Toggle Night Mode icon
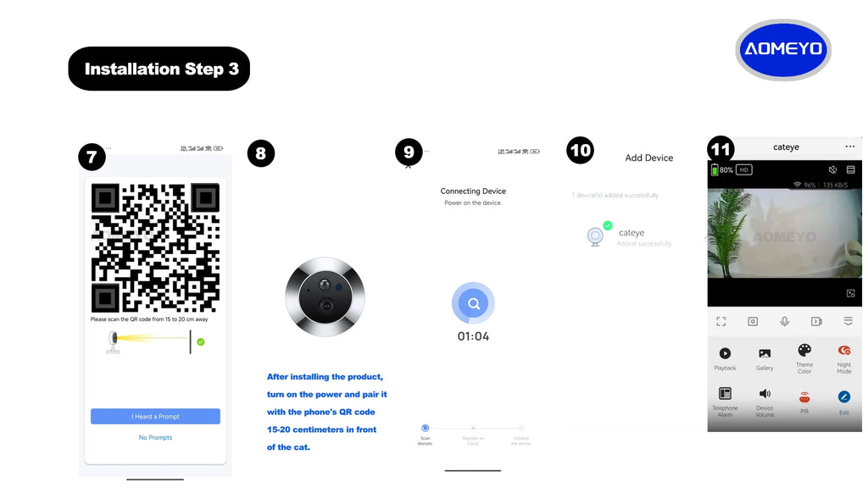This screenshot has width=868, height=488. pyautogui.click(x=844, y=350)
